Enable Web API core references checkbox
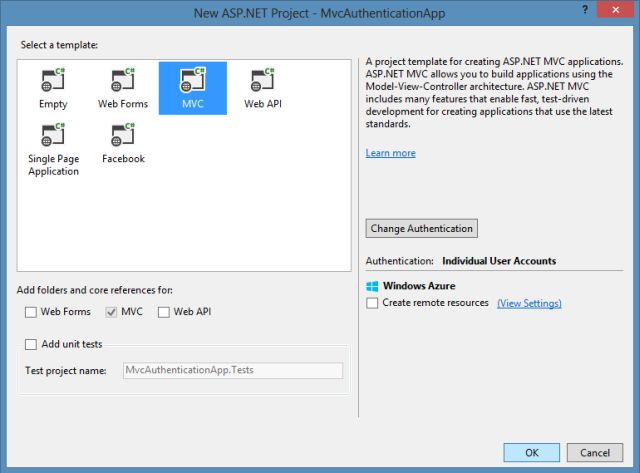The height and width of the screenshot is (473, 640). click(164, 312)
